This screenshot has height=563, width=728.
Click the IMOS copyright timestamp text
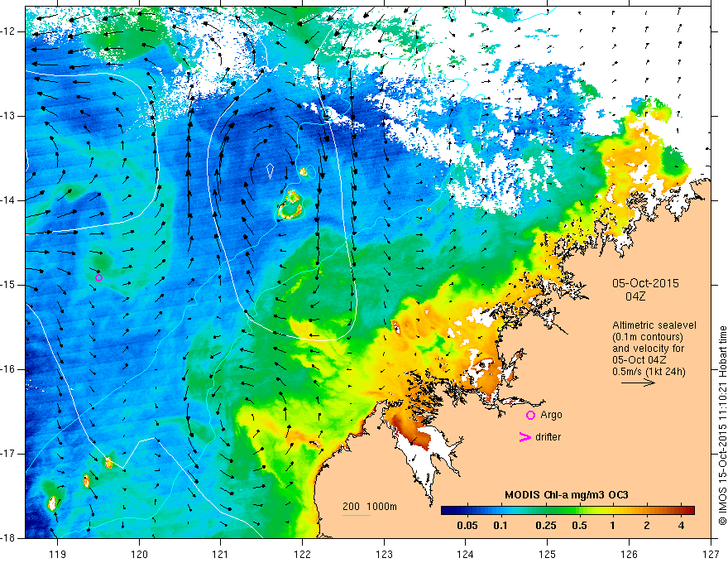point(722,426)
